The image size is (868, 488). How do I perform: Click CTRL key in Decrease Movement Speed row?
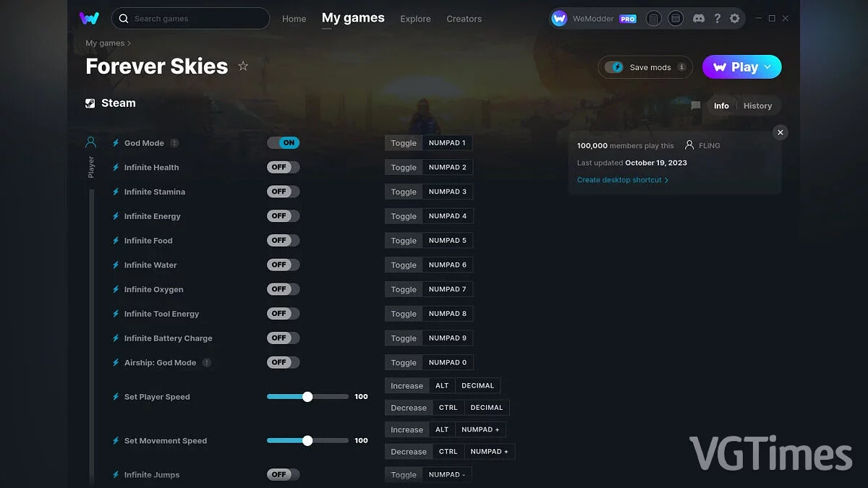[x=448, y=452]
